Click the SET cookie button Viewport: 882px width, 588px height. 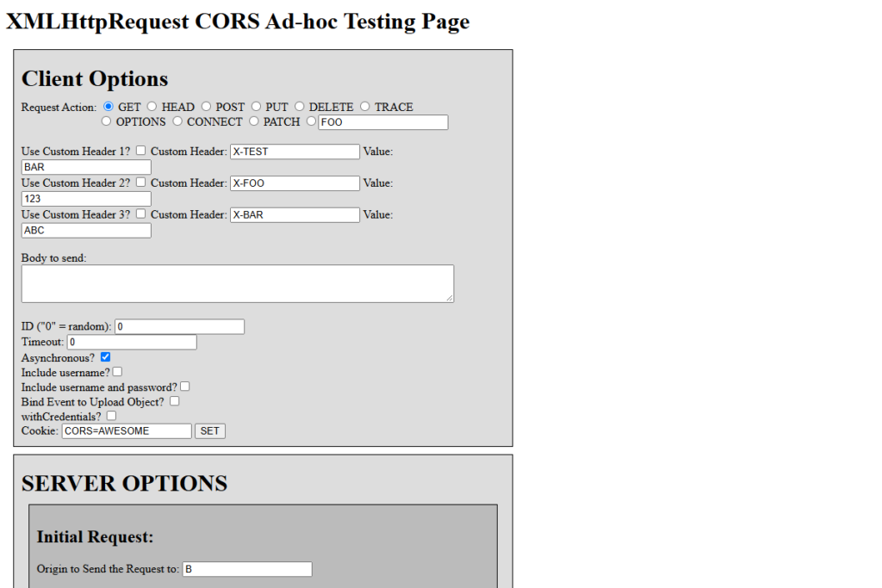point(210,431)
